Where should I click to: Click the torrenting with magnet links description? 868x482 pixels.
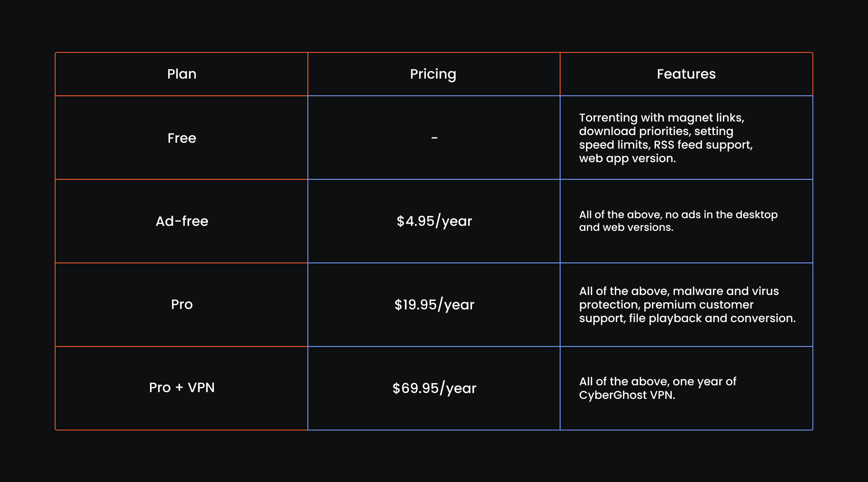click(x=666, y=138)
